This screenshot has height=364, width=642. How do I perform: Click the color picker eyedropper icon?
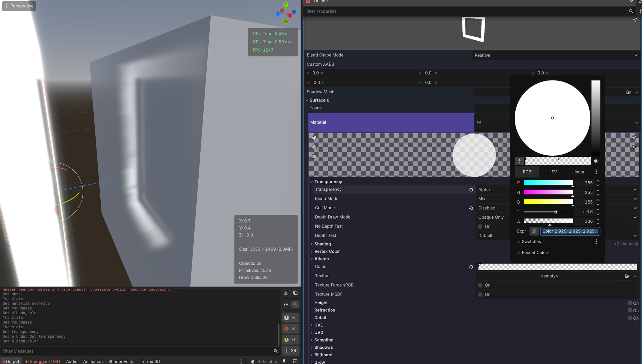(519, 161)
